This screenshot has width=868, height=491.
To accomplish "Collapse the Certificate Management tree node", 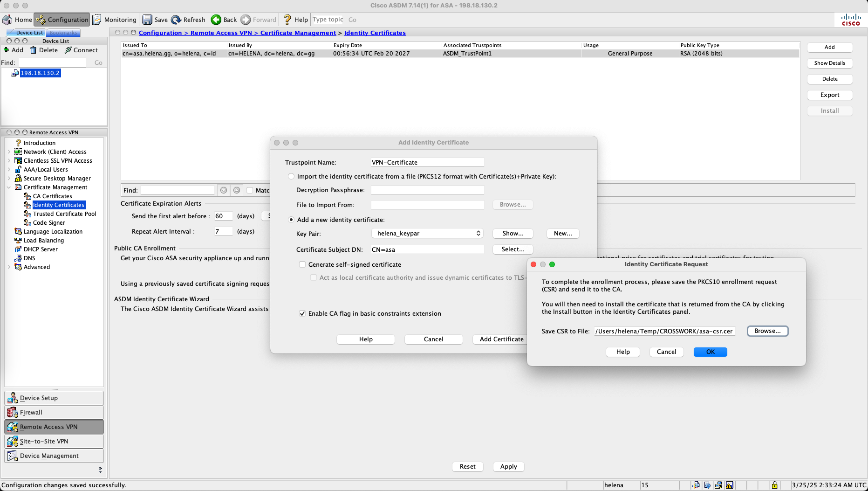I will pyautogui.click(x=9, y=187).
